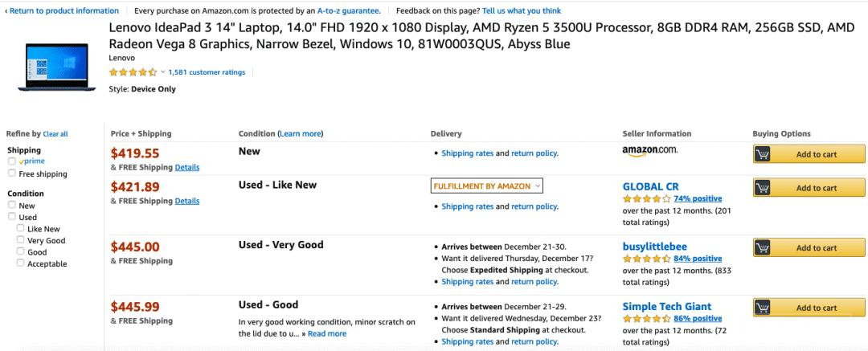Click cart icon on Simple Tech Giant offer
Viewport: 868px width, 351px height.
(x=764, y=308)
